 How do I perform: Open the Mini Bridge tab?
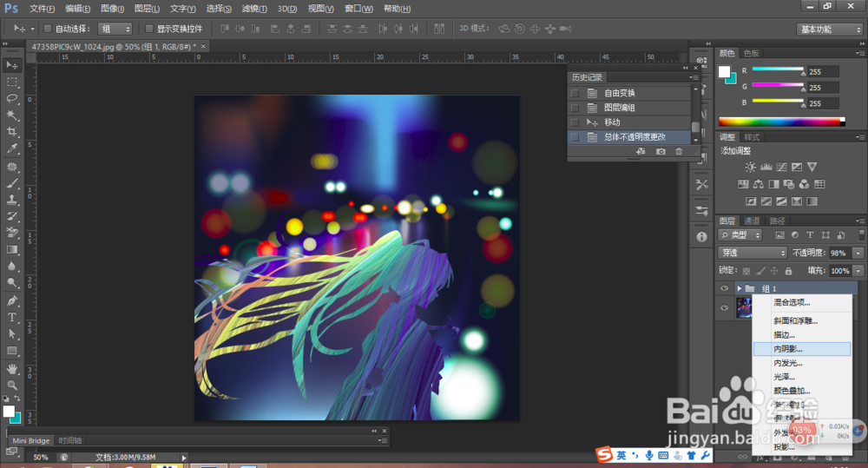click(31, 441)
